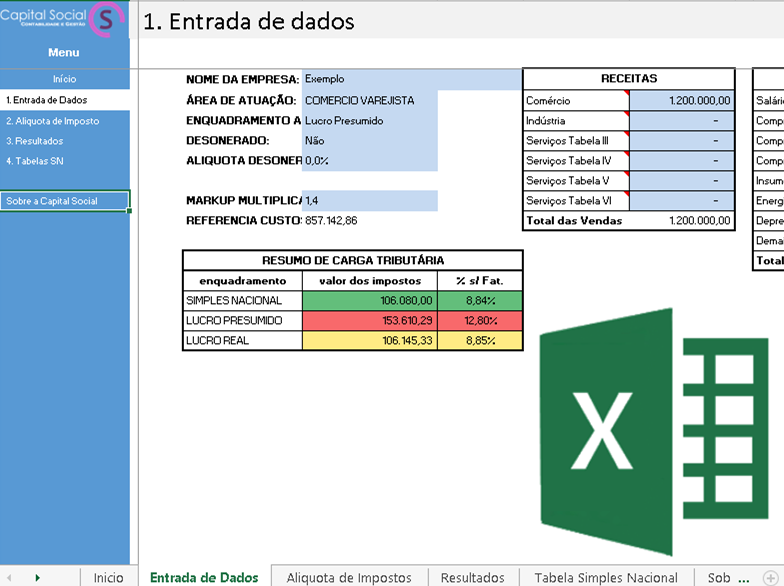Open the Enquadramento 'Lucro Presumido' cell

(x=370, y=121)
